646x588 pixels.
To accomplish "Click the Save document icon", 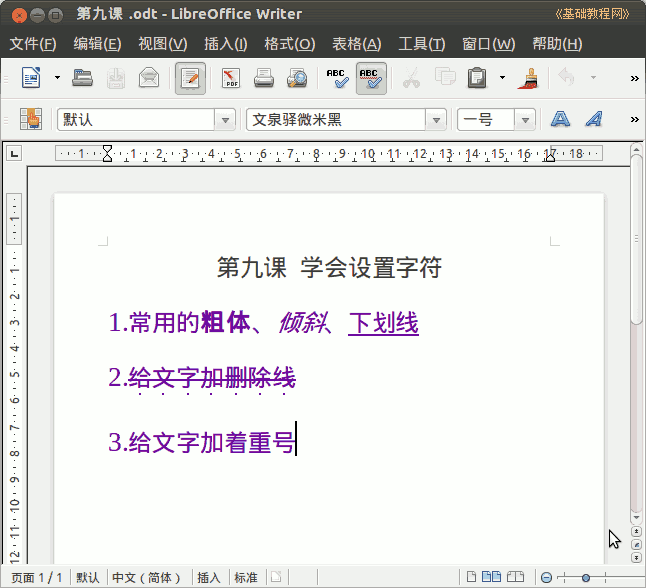I will pyautogui.click(x=116, y=77).
